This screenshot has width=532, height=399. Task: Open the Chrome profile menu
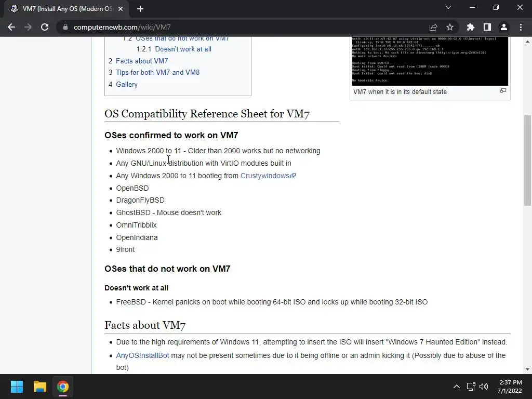504,27
